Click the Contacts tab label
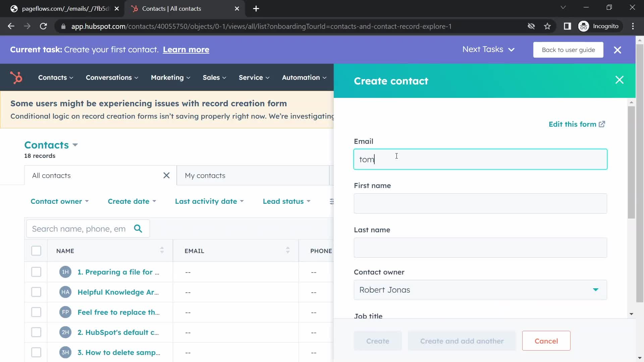The image size is (644, 362). pos(53,77)
